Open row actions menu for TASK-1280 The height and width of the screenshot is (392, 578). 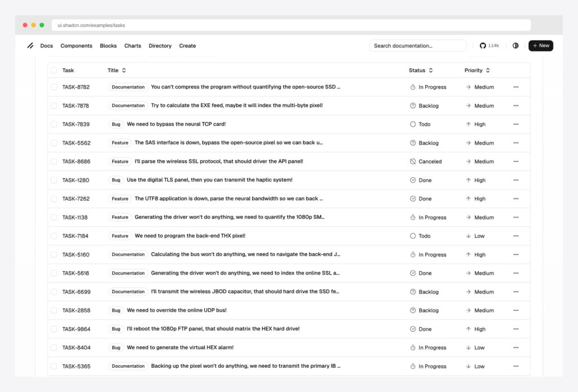[x=516, y=180]
